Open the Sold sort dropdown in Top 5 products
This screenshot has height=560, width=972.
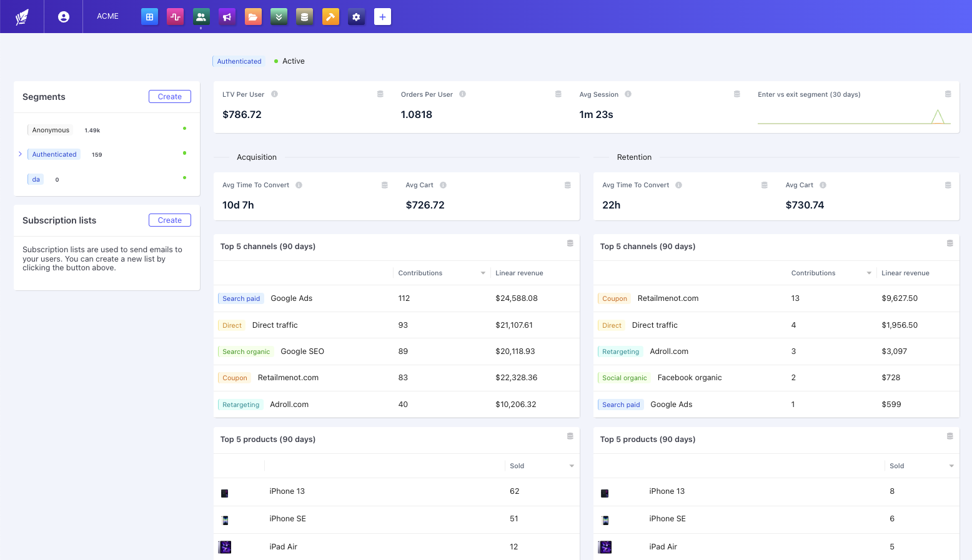[571, 466]
